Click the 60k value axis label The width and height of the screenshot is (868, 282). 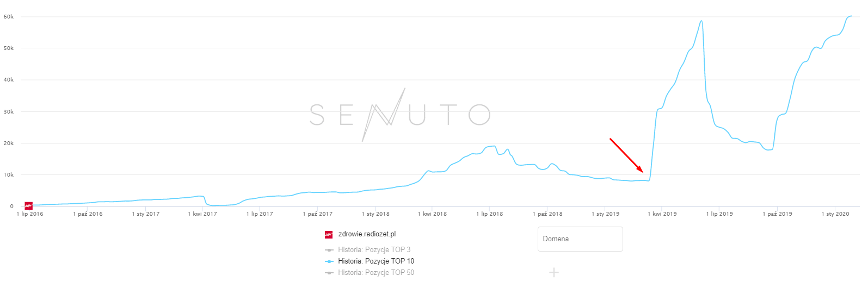[x=9, y=17]
